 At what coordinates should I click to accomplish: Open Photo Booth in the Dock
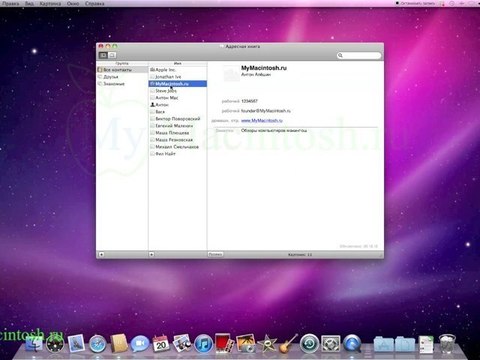(224, 343)
